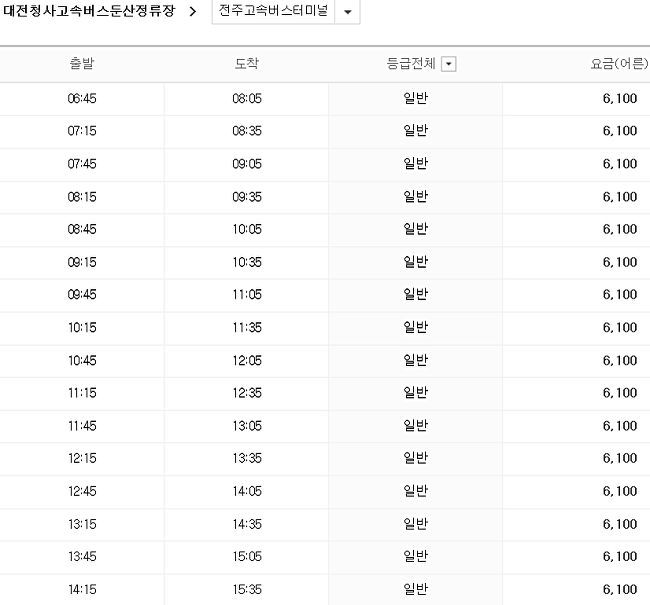Select the 09:45 departure time

point(82,295)
